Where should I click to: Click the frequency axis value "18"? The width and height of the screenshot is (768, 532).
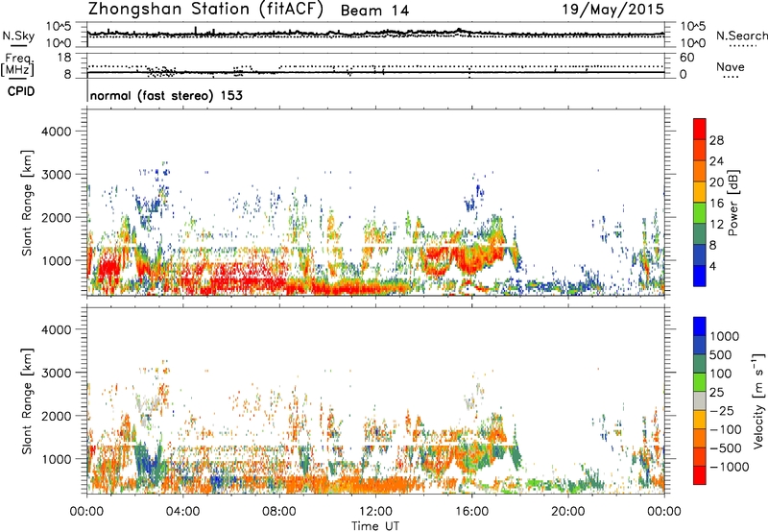[64, 58]
